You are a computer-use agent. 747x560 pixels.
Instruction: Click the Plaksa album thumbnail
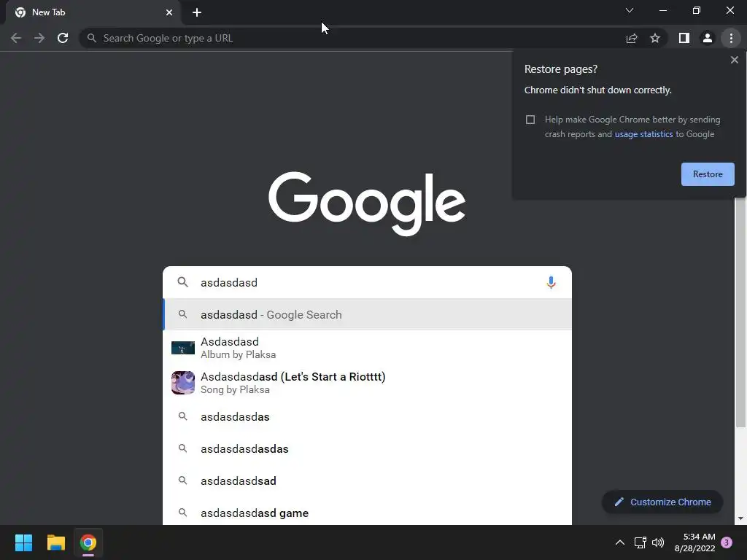tap(183, 348)
